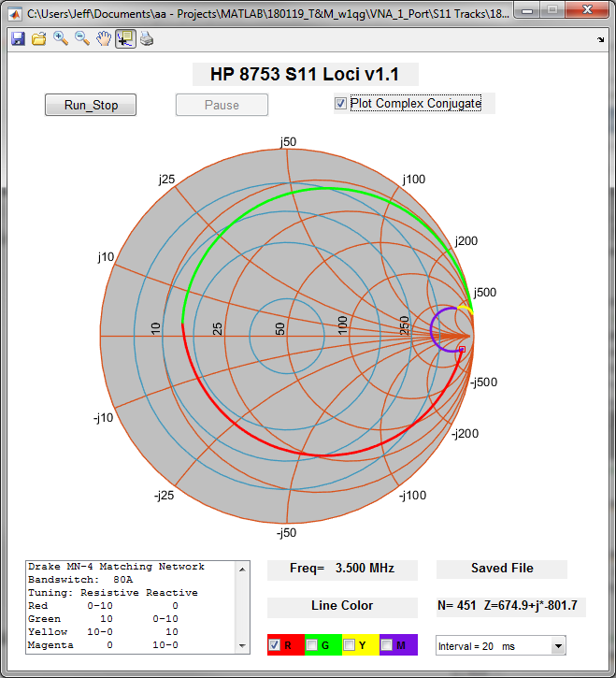Maximize the MATLAB figure window
The width and height of the screenshot is (616, 678).
(552, 10)
